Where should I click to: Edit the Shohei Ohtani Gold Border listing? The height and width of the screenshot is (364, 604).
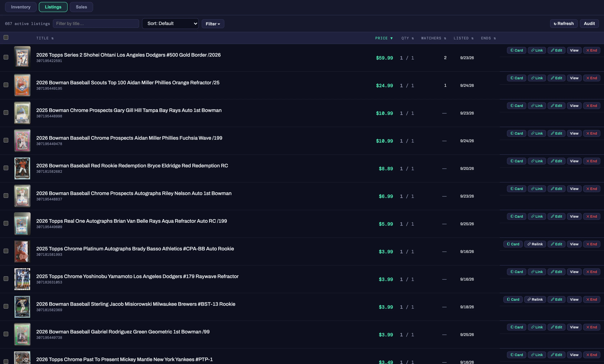tap(556, 50)
